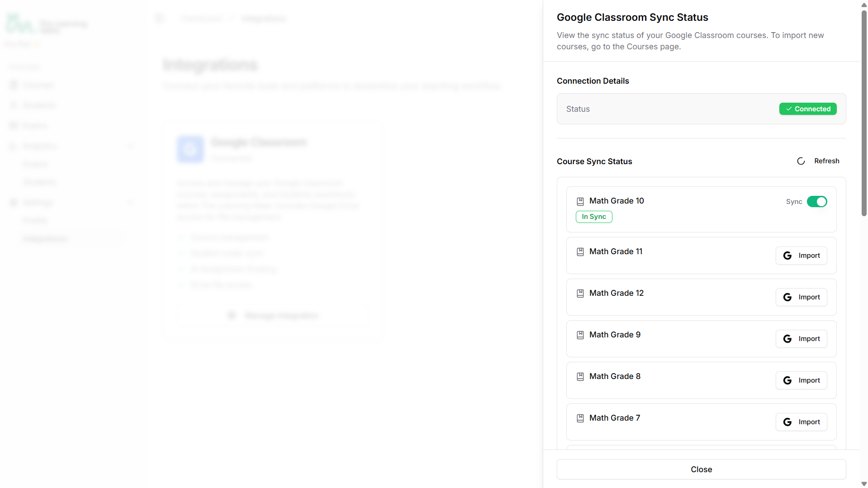Import the Math Grade 11 course

[x=801, y=256]
